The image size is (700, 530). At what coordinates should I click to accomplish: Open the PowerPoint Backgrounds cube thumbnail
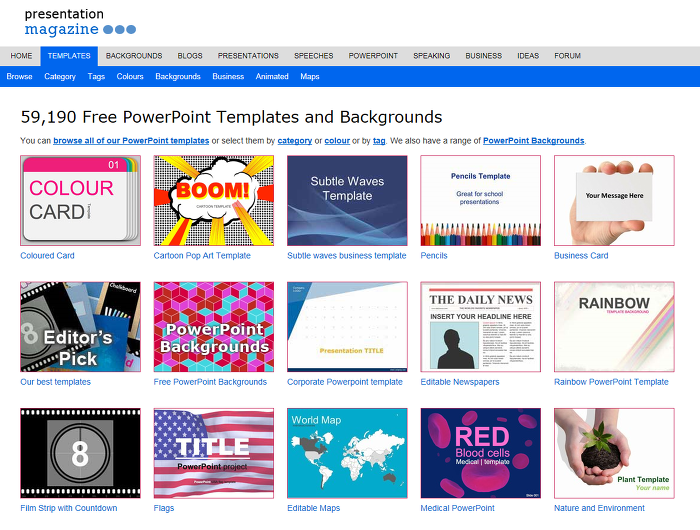pyautogui.click(x=214, y=327)
